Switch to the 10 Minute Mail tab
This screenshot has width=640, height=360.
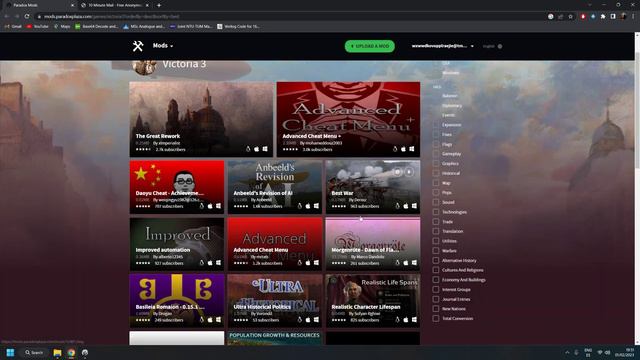[115, 5]
